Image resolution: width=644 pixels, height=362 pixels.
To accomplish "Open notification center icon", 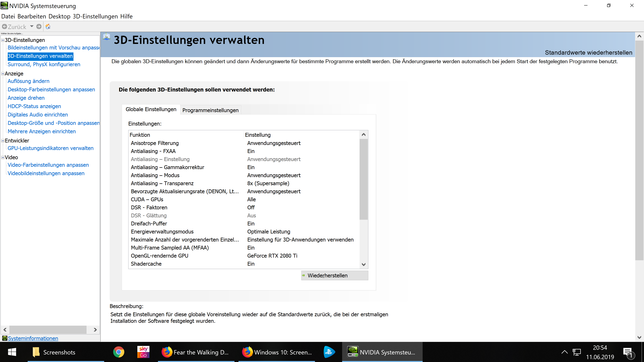I will 628,352.
